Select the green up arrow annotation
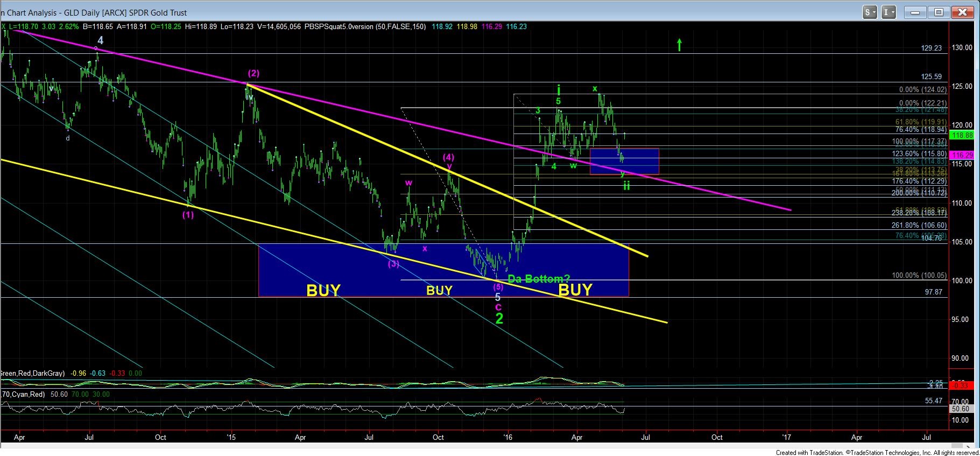This screenshot has width=980, height=456. click(680, 45)
